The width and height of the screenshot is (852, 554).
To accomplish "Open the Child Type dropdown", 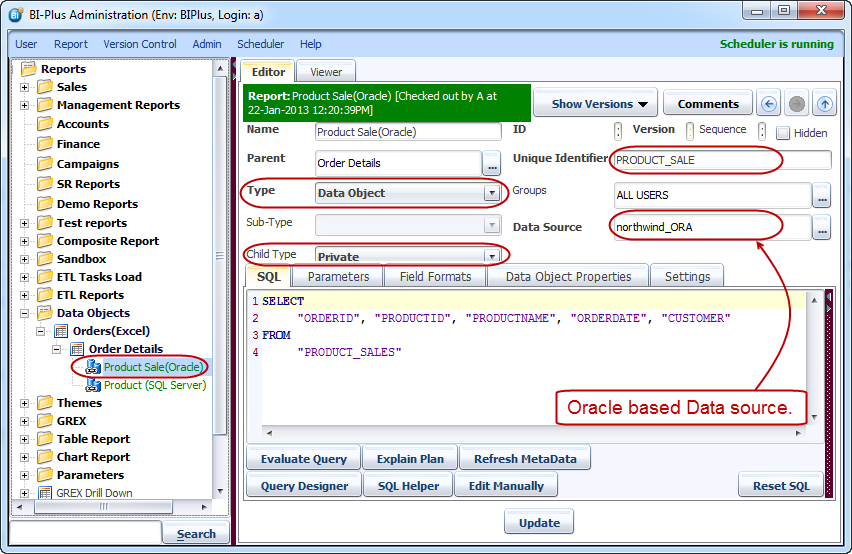I will pos(491,256).
